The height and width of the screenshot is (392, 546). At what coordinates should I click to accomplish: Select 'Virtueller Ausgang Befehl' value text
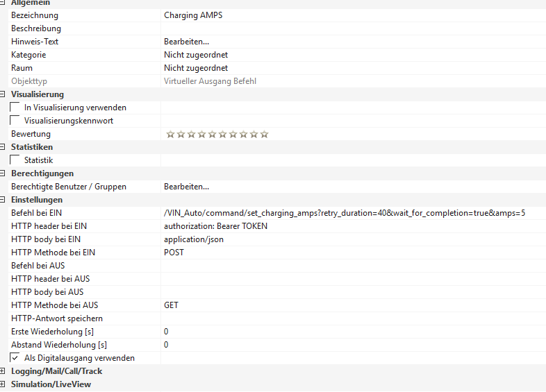[x=210, y=81]
